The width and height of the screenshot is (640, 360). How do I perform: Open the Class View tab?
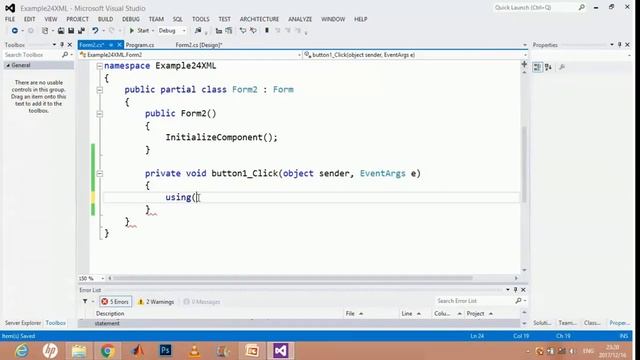(592, 323)
